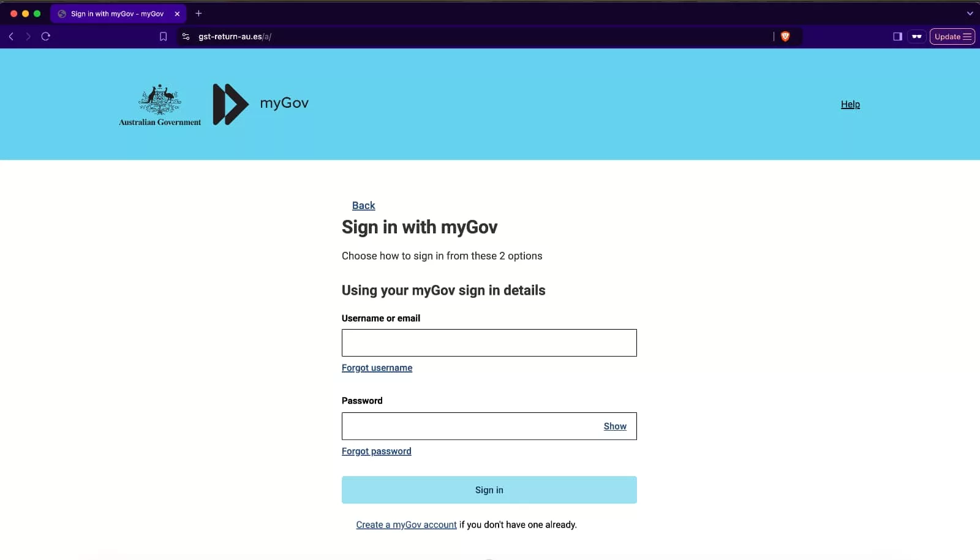Click the "Password" label
The height and width of the screenshot is (560, 980).
tap(362, 401)
